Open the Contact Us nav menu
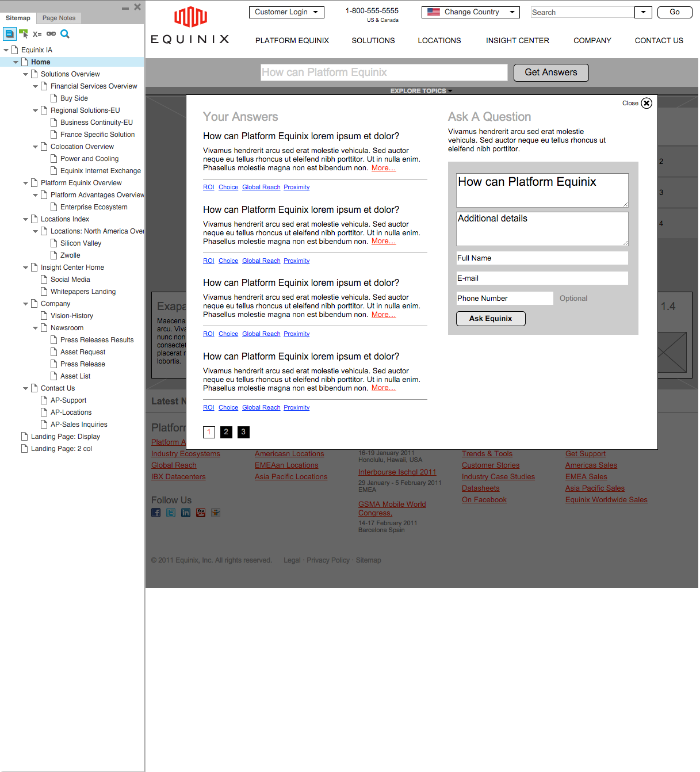The width and height of the screenshot is (700, 772). (x=659, y=40)
